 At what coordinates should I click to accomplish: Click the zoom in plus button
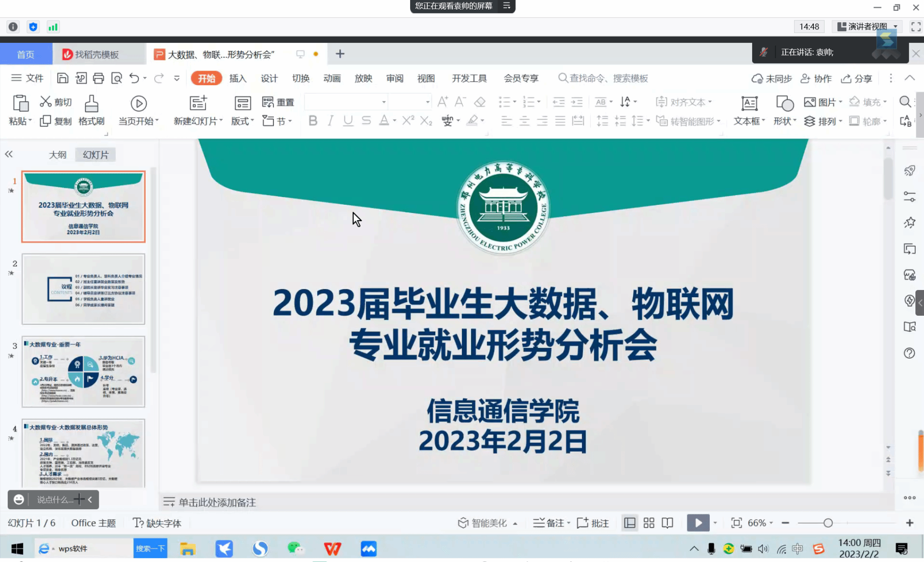[x=910, y=523]
